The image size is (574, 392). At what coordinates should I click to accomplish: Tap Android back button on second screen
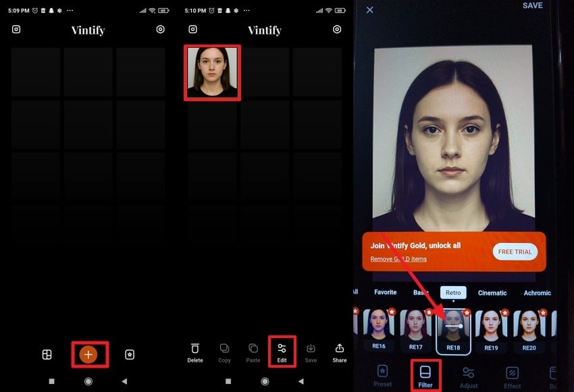coord(301,381)
